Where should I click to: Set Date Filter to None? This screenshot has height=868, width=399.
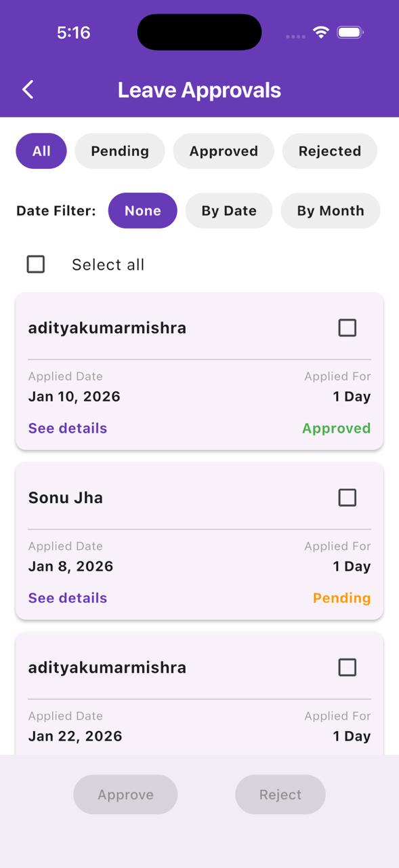point(142,210)
